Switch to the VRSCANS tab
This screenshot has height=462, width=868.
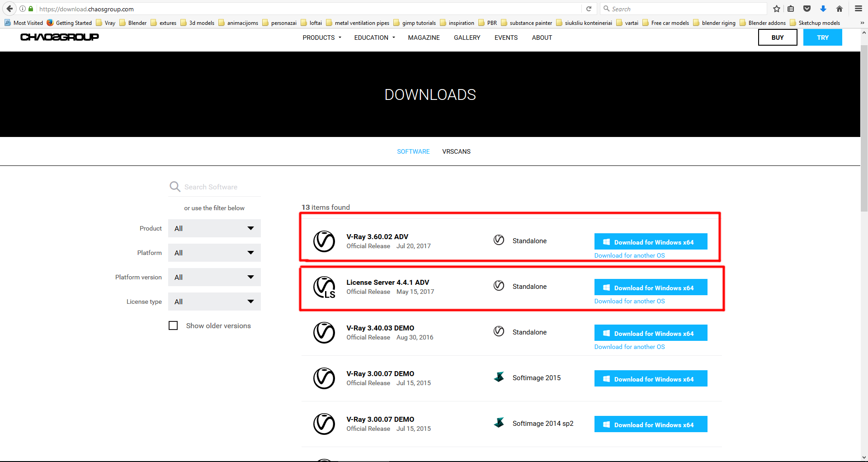pyautogui.click(x=456, y=151)
